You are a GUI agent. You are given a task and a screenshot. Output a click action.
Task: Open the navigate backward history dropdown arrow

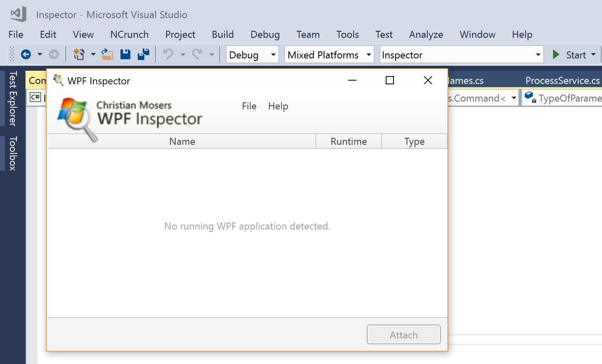40,54
